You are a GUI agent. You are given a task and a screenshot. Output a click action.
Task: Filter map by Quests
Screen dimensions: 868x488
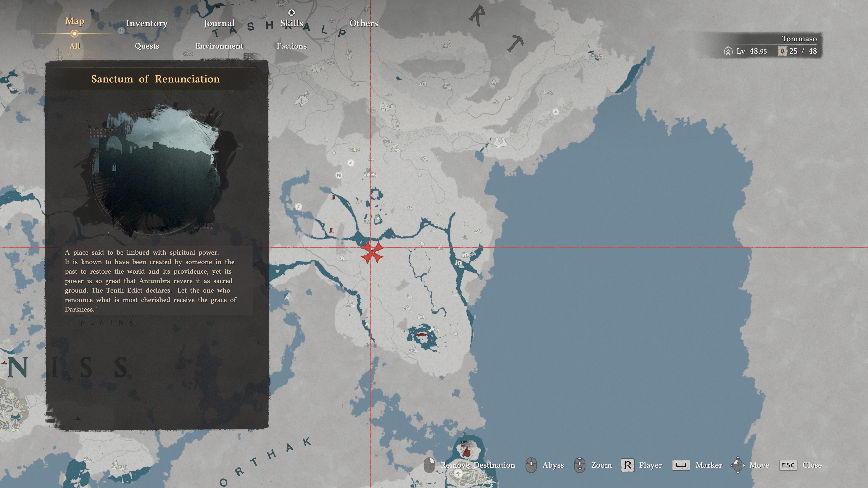(147, 46)
